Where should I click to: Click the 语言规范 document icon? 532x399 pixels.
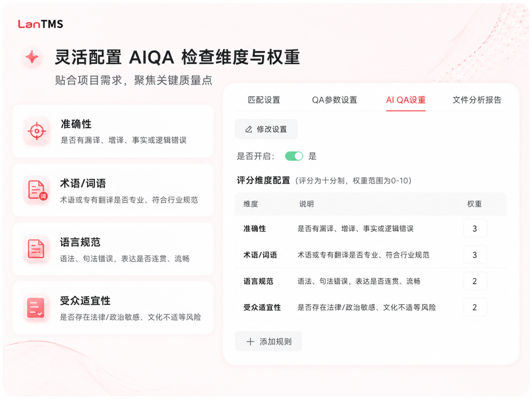coord(37,249)
